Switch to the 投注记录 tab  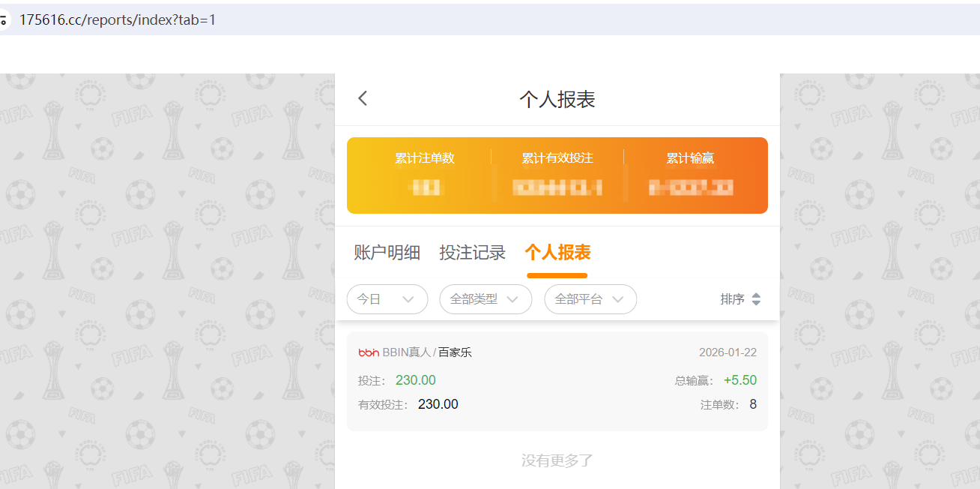point(472,252)
